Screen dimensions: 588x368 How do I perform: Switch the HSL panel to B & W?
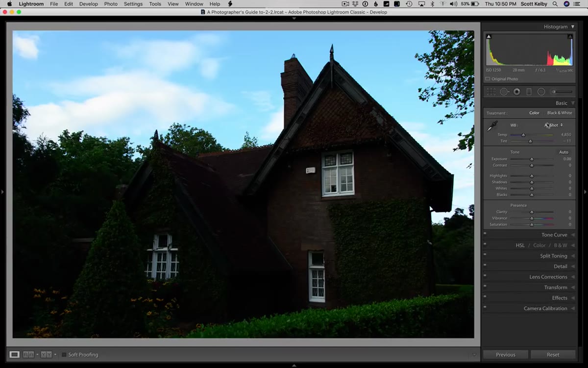[x=561, y=245]
